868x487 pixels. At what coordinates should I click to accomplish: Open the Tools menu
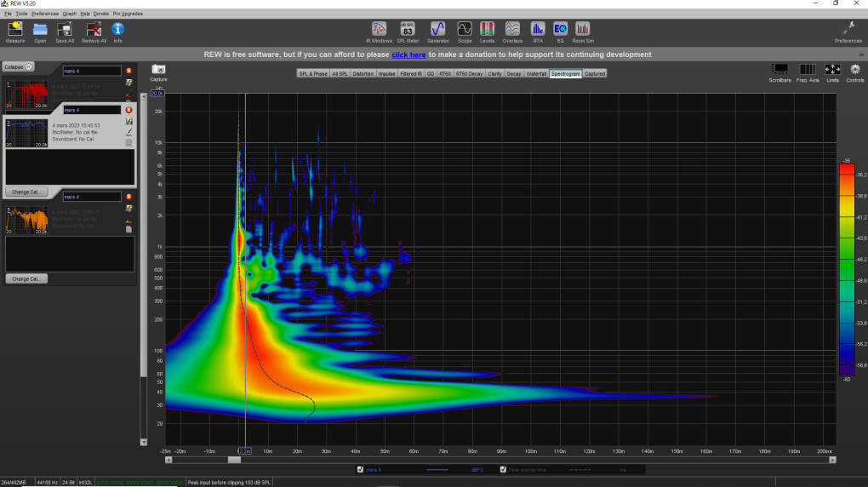21,14
